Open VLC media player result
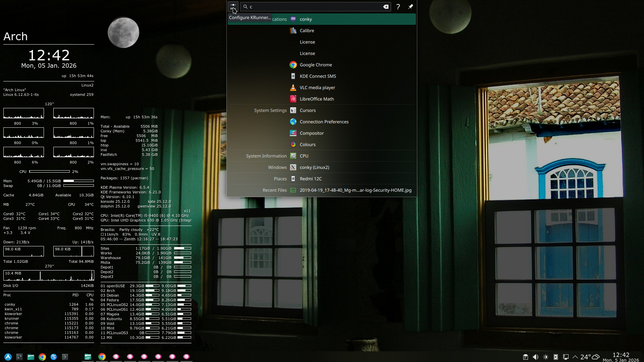The width and height of the screenshot is (644, 362). click(317, 87)
